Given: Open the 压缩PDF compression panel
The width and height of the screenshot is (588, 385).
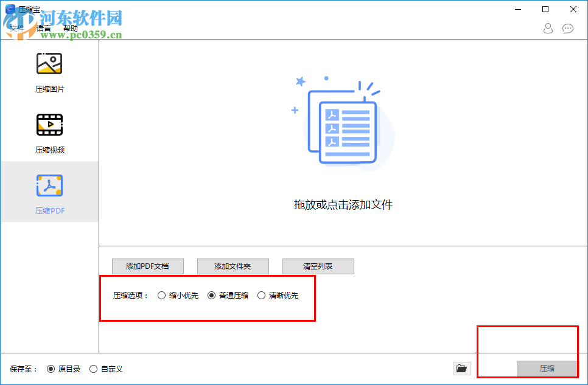Looking at the screenshot, I should pos(49,192).
